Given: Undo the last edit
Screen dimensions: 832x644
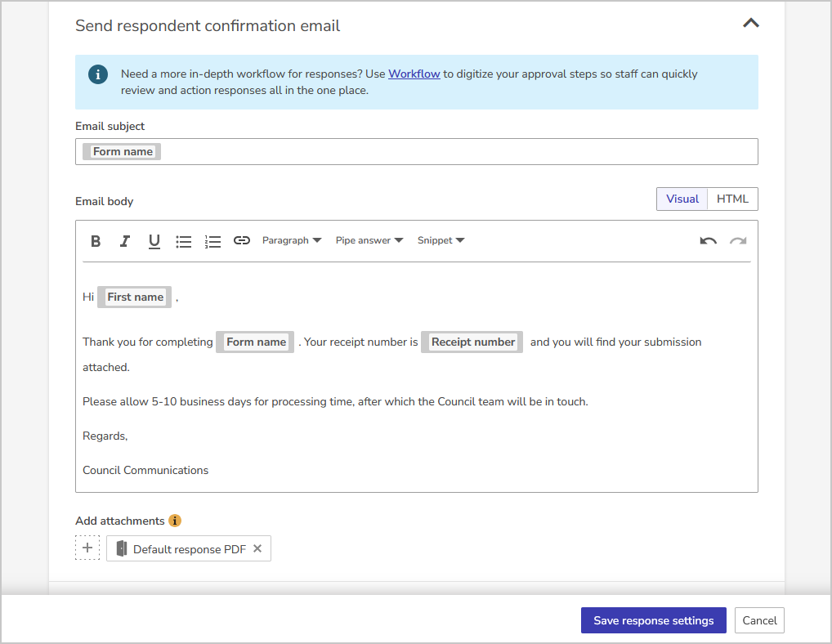Looking at the screenshot, I should pyautogui.click(x=708, y=241).
